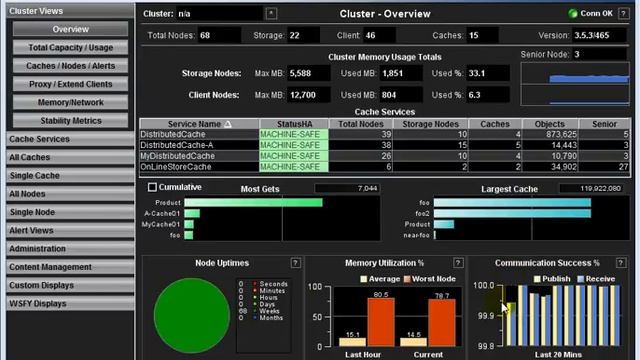Open the cluster selector dropdown arrow
640x360 pixels.
(271, 13)
